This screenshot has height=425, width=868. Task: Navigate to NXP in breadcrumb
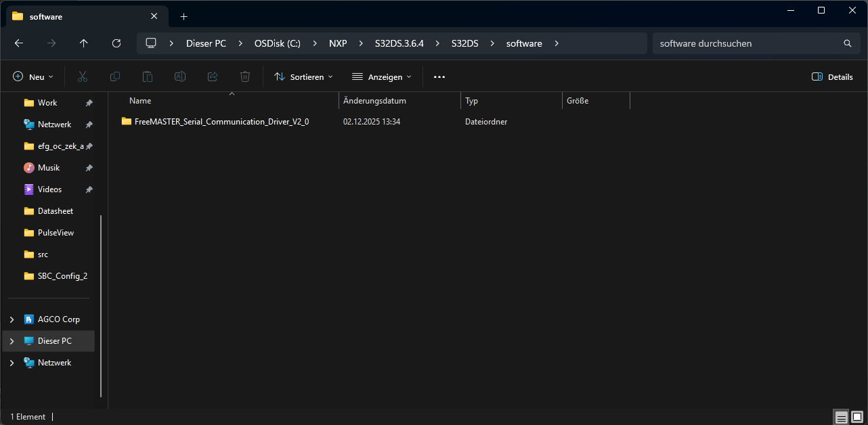338,43
